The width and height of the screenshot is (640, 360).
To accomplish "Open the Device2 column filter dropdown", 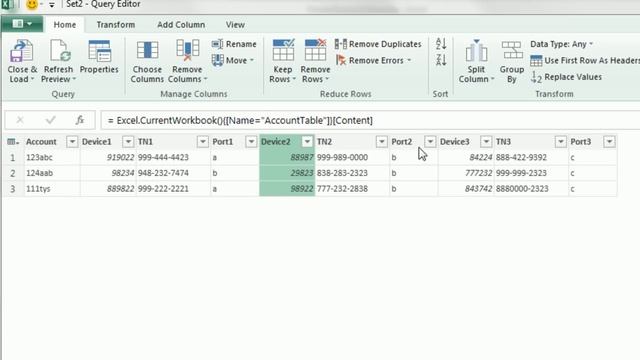I will (307, 142).
